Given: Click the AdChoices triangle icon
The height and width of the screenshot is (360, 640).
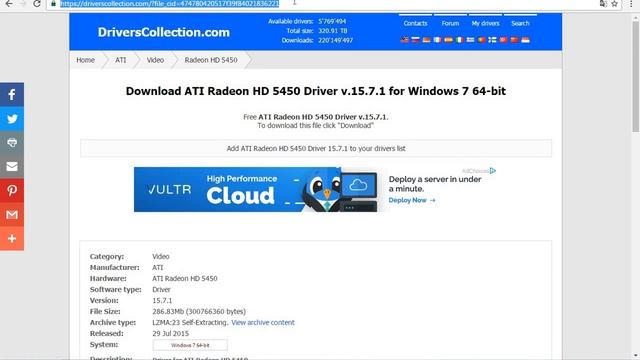Looking at the screenshot, I should [x=493, y=171].
